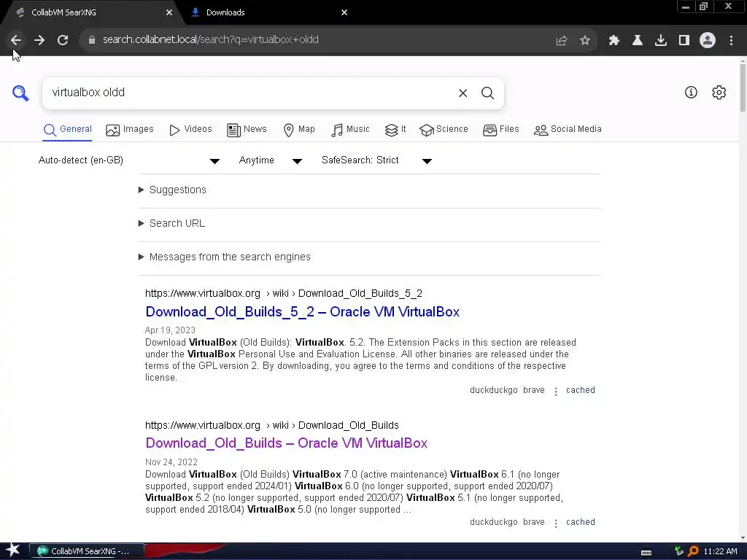
Task: Submit the search with magnifier button
Action: coord(487,93)
